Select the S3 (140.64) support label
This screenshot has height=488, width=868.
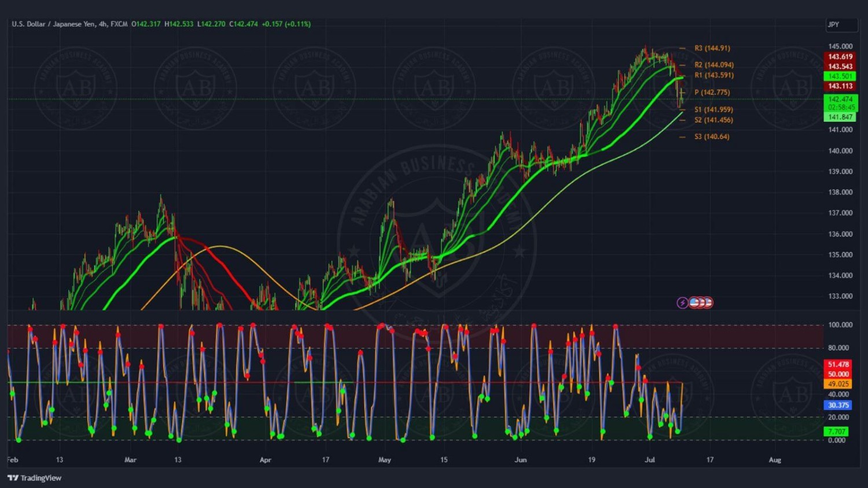[x=712, y=137]
